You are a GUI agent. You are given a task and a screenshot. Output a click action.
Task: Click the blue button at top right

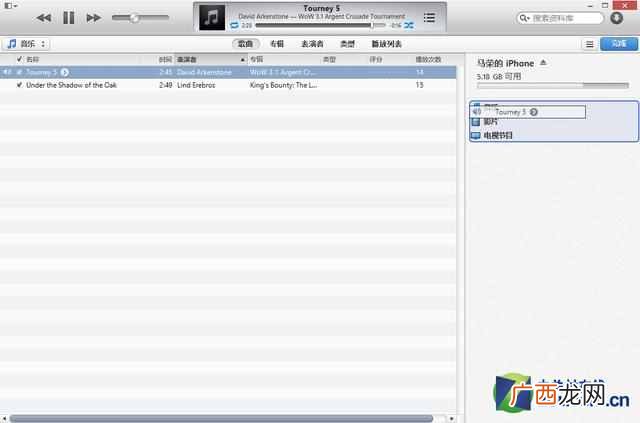coord(619,44)
